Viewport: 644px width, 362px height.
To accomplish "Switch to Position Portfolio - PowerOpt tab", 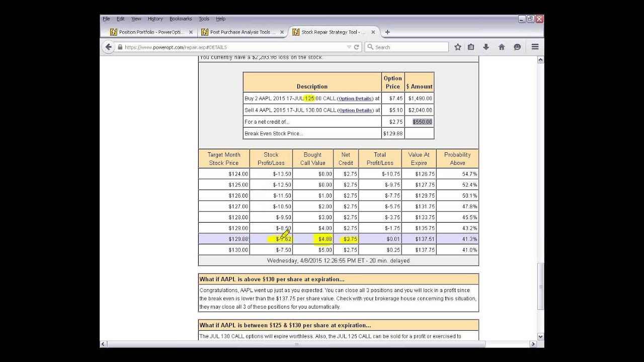I will [x=151, y=32].
